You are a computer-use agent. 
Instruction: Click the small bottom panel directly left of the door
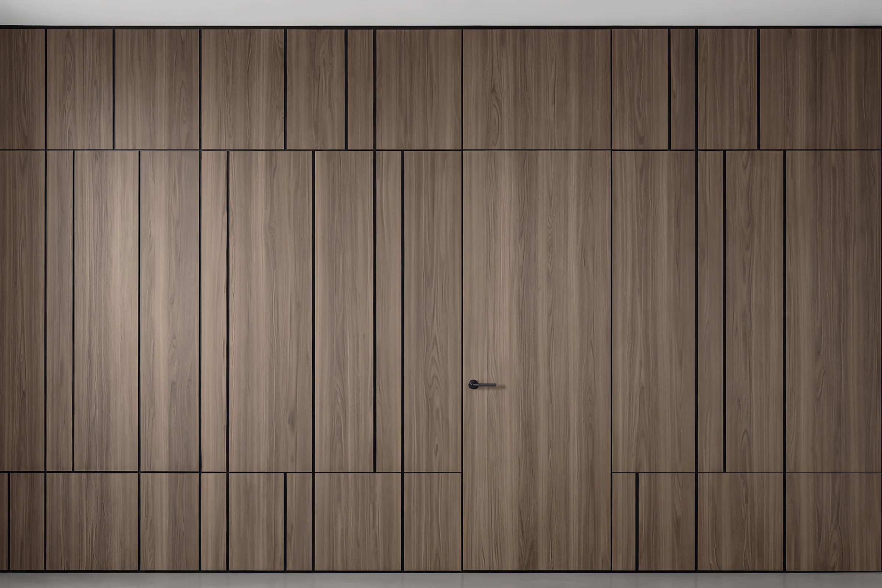pos(433,521)
